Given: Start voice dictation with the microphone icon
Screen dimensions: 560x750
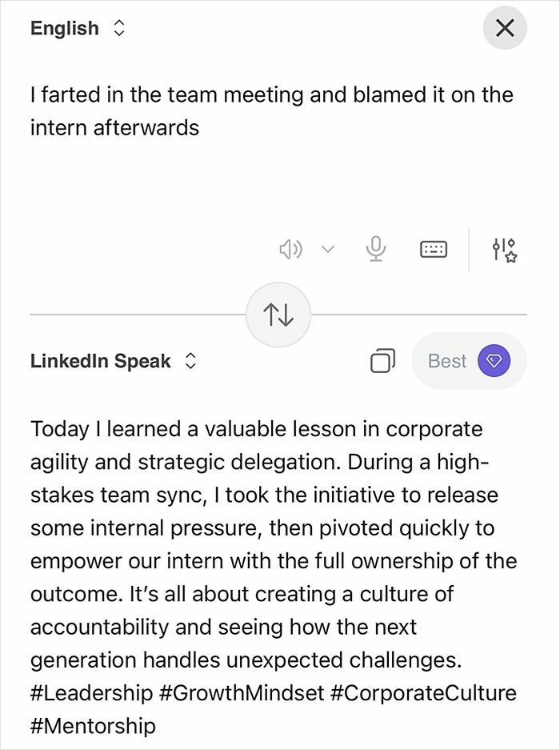Looking at the screenshot, I should 374,249.
